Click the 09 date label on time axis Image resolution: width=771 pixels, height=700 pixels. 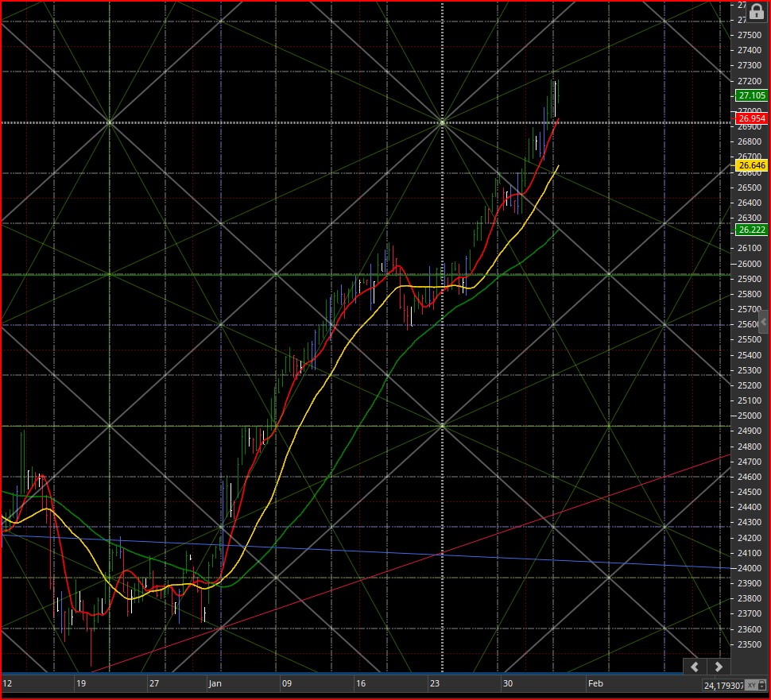287,683
